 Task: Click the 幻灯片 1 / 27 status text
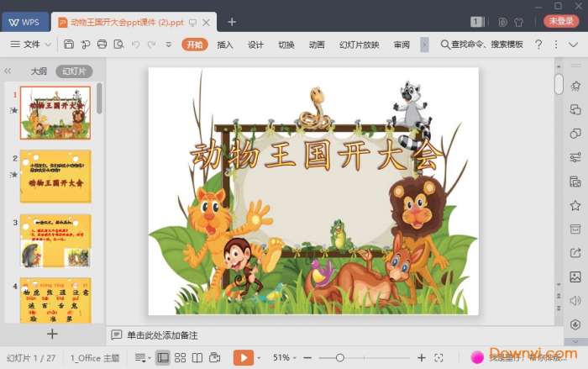click(31, 358)
